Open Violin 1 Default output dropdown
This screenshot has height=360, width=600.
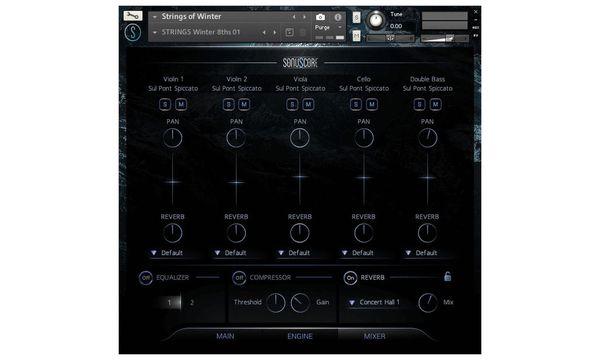[x=173, y=253]
